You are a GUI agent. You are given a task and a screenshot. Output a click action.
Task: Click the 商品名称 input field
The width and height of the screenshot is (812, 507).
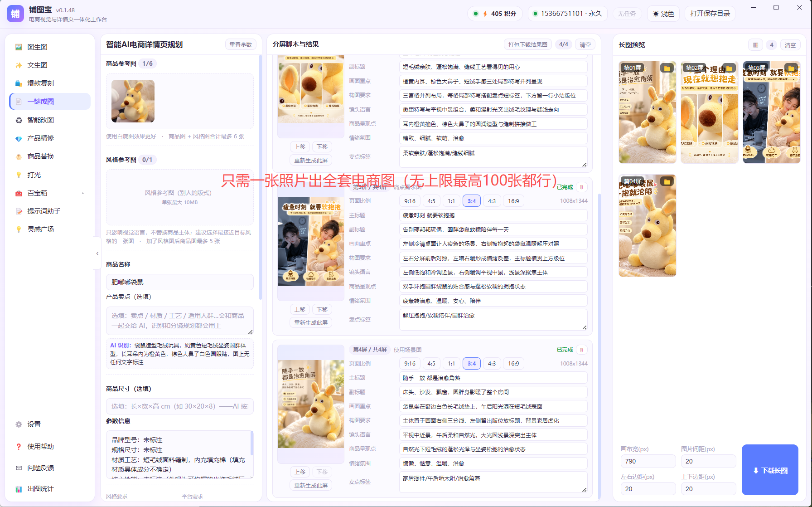(179, 282)
